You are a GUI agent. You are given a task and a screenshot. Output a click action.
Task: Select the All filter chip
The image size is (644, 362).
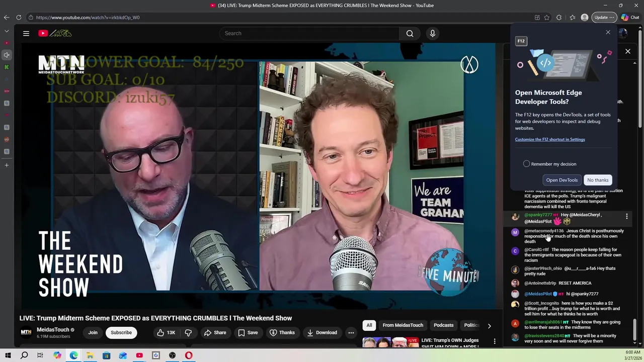(369, 325)
